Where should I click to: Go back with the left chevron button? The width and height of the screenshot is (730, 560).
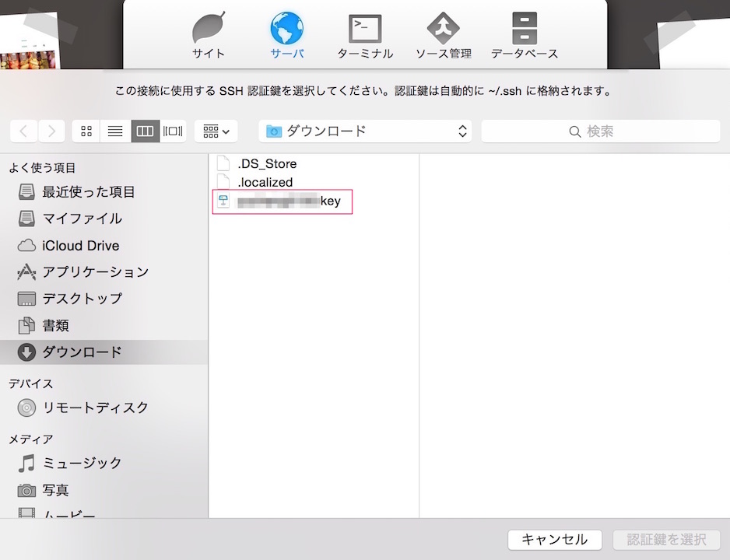point(24,131)
